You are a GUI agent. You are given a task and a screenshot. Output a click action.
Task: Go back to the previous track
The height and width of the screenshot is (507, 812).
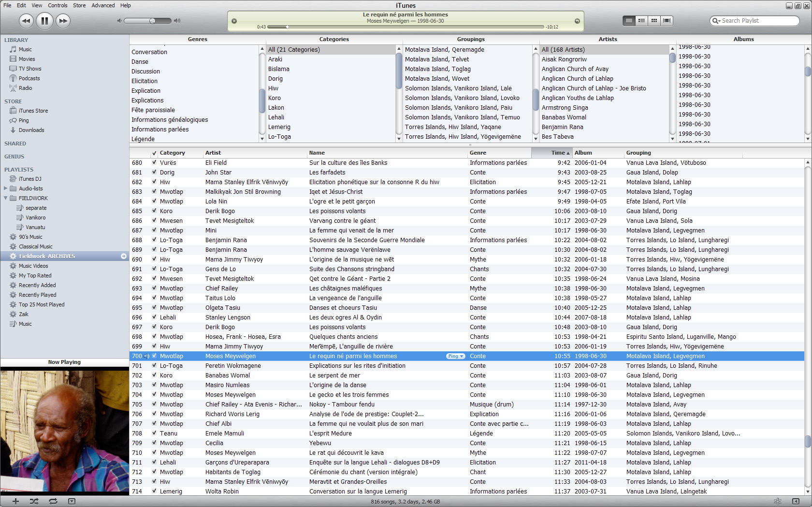point(26,21)
